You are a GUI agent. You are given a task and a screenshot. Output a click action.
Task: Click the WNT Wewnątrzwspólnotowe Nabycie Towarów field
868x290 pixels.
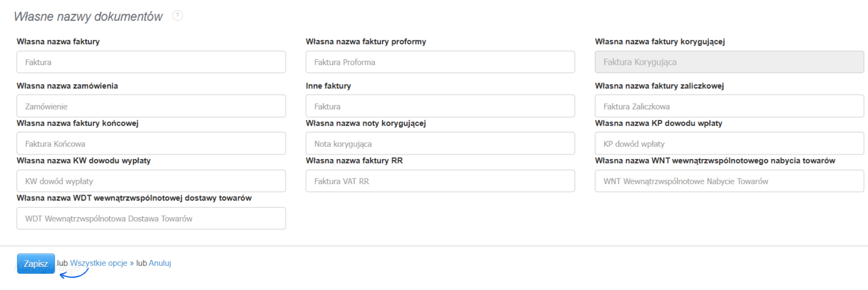(x=729, y=181)
